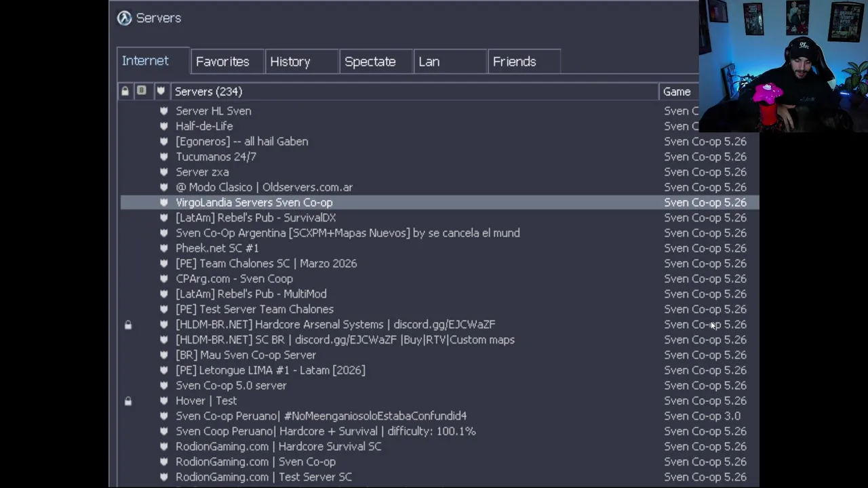Click lock icon beside Hover | Test server
The image size is (868, 488).
click(128, 401)
